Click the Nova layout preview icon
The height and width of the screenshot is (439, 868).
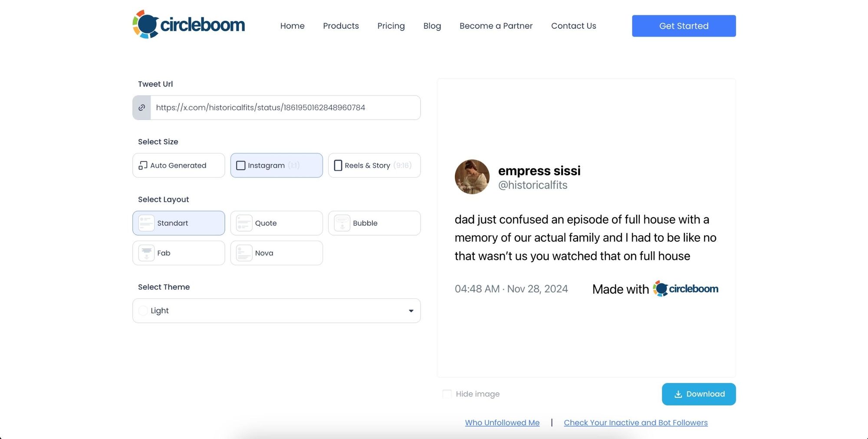[x=244, y=253]
